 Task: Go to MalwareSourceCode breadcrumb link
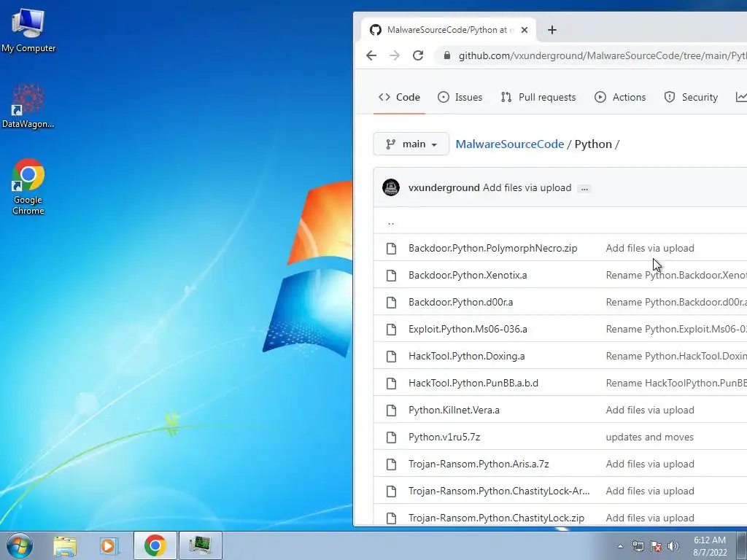[510, 144]
